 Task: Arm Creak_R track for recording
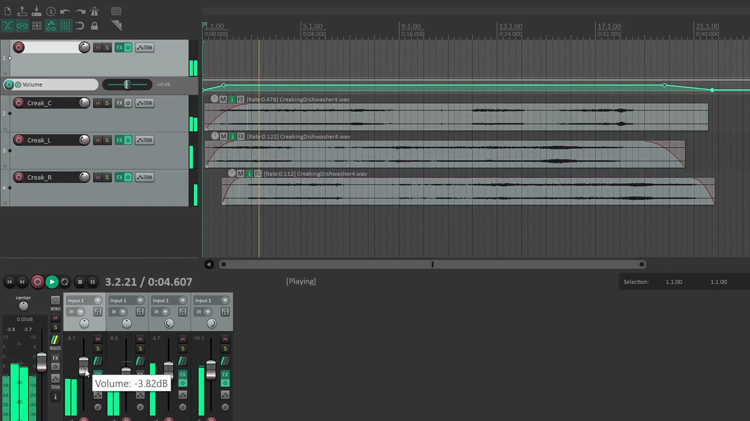coord(19,177)
